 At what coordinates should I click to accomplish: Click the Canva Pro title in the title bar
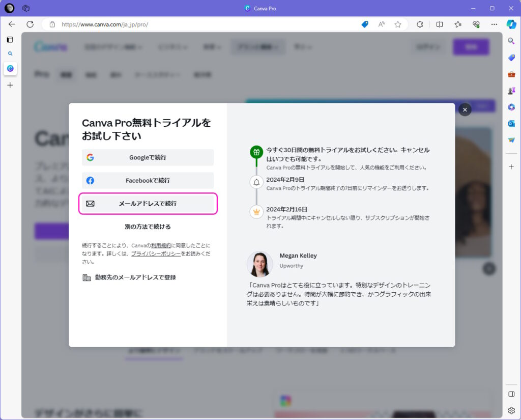click(265, 8)
